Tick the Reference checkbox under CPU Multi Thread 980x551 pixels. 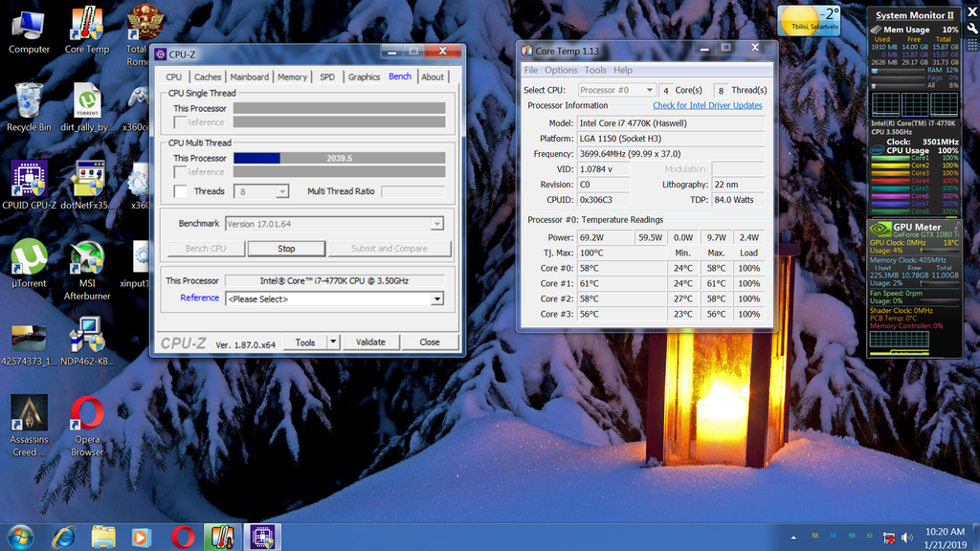coord(180,172)
